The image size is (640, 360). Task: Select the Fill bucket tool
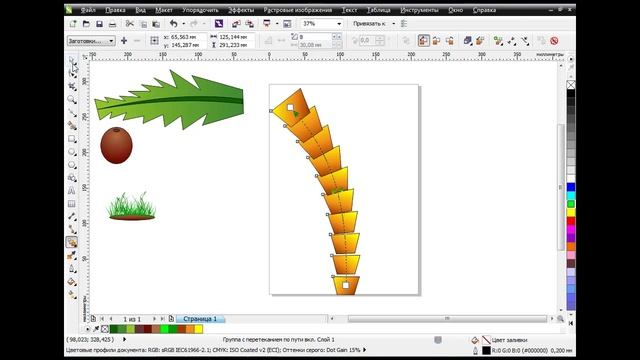click(72, 282)
